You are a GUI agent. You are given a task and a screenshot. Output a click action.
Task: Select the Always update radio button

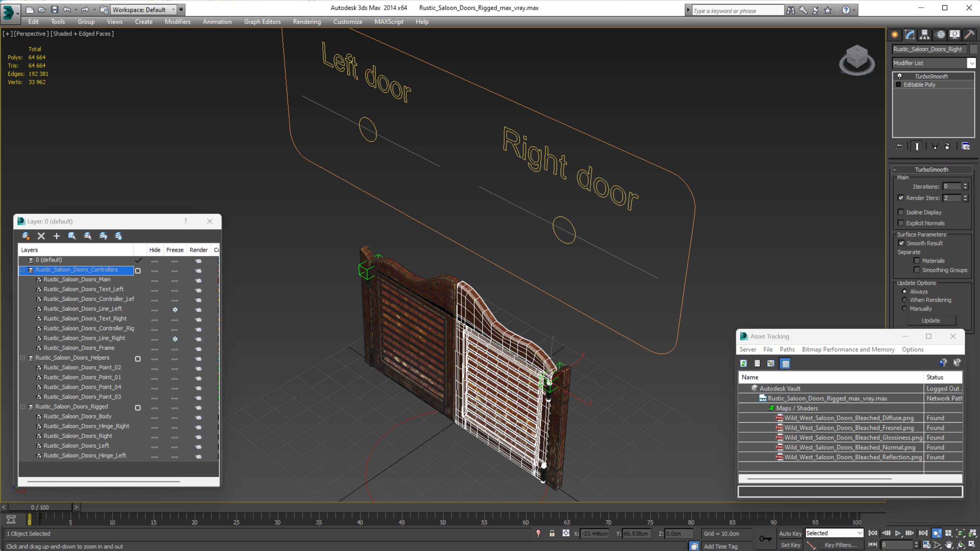point(904,291)
